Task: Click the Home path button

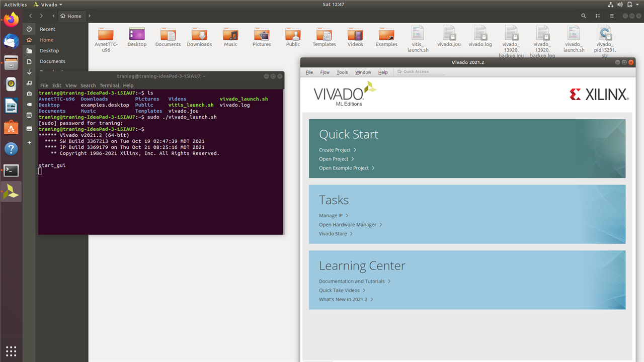Action: [x=70, y=16]
